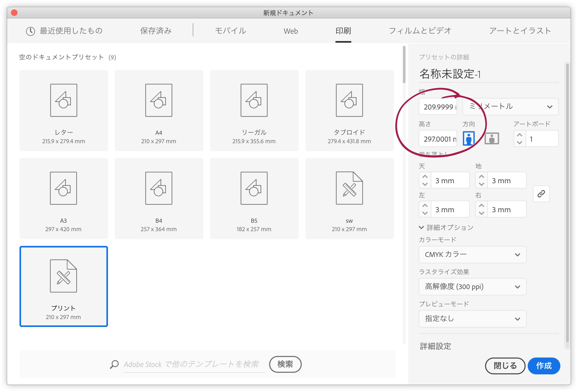Decrease 地 bleed value
578x392 pixels.
point(481,184)
